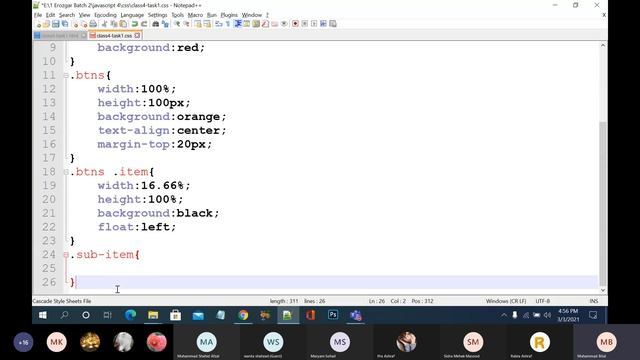The image size is (640, 360).
Task: Click the Open file toolbar icon
Action: [46, 24]
